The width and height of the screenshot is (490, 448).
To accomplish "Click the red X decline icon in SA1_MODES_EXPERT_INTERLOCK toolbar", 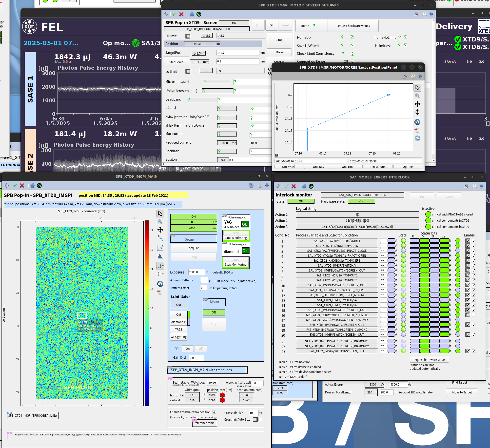I will pos(294,186).
